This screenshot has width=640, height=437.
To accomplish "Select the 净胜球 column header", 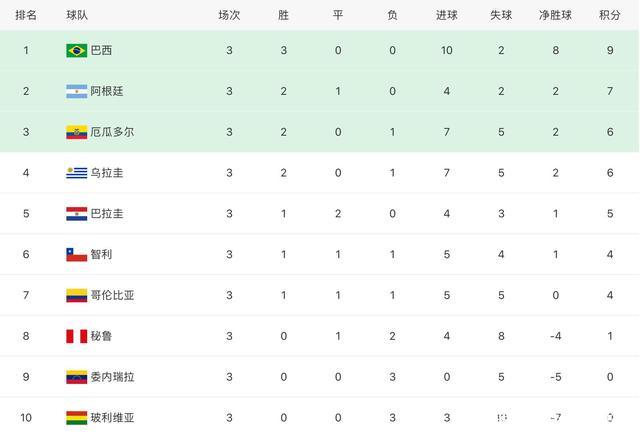I will 555,16.
